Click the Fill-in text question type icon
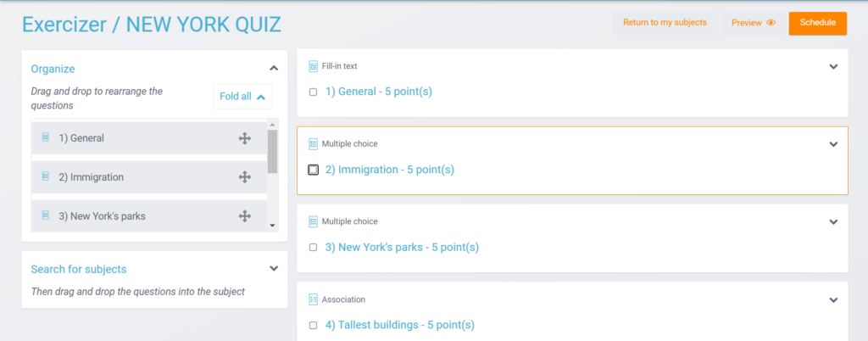This screenshot has height=341, width=868. [x=314, y=66]
